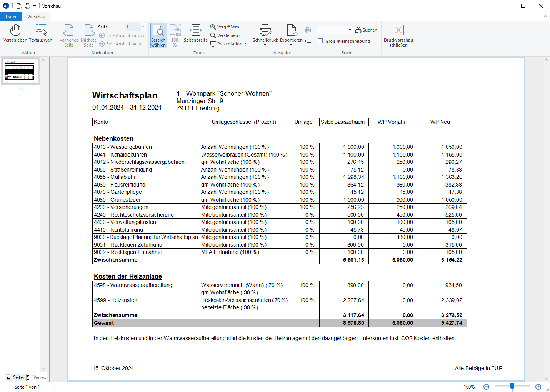Click the zoom slider handle
Image resolution: width=550 pixels, height=392 pixels.
point(512,386)
